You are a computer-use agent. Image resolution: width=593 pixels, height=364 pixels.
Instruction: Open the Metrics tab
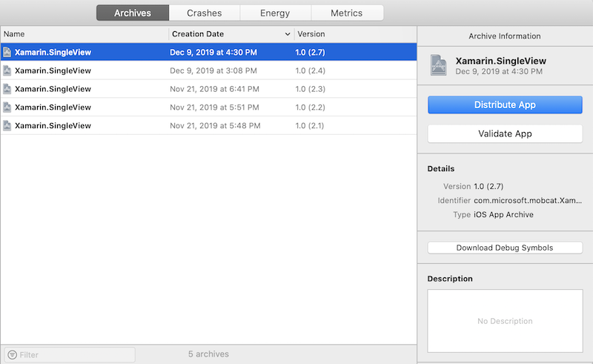(346, 13)
